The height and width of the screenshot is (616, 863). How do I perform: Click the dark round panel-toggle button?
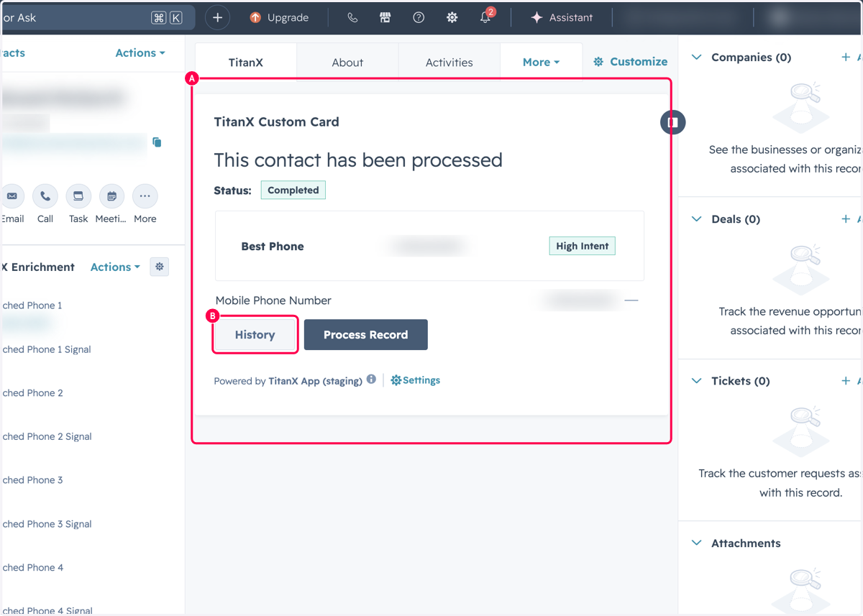(673, 122)
